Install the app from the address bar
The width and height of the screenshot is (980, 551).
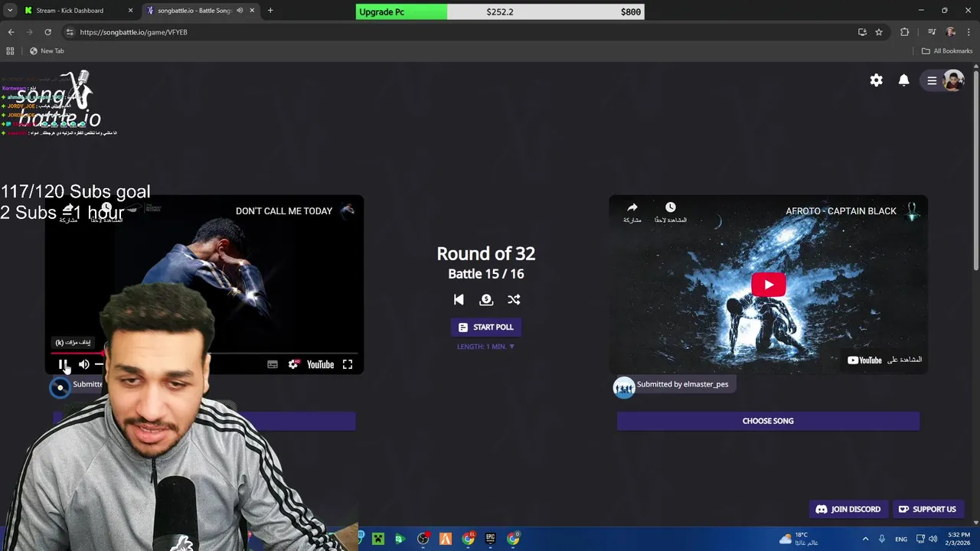(x=862, y=32)
